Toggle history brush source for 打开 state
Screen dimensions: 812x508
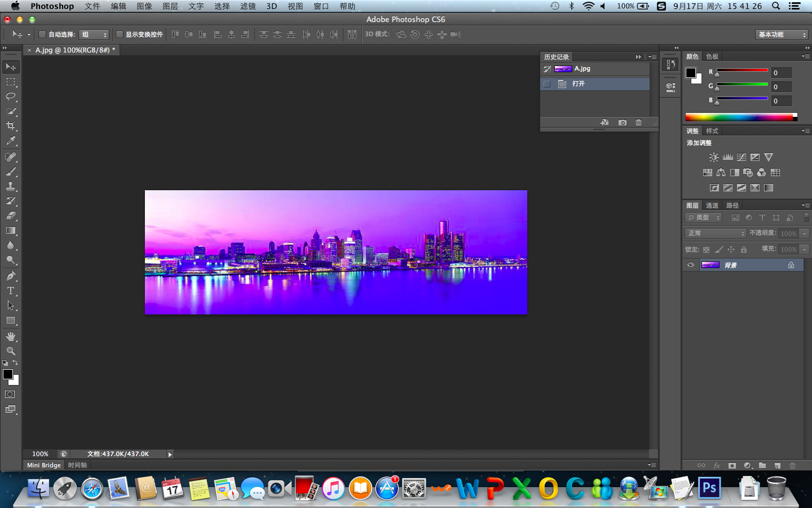(x=546, y=84)
